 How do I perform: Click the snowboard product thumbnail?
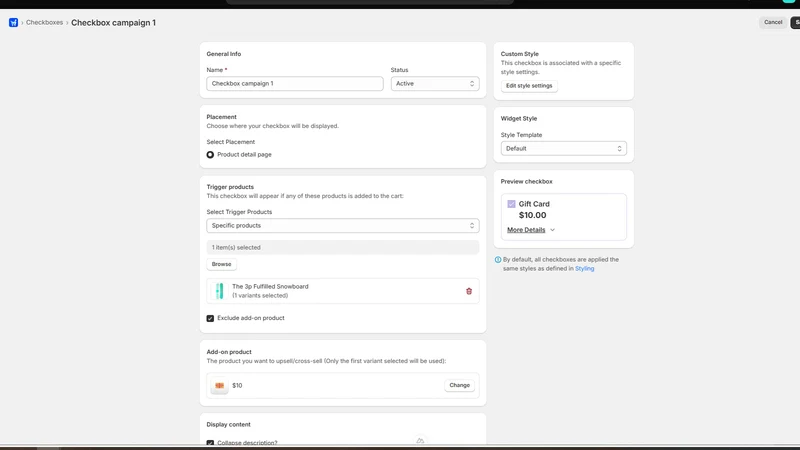219,291
